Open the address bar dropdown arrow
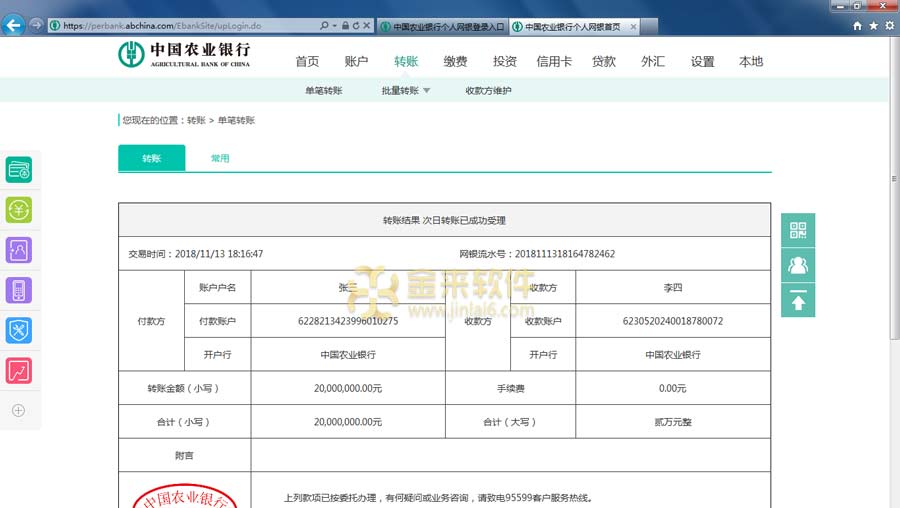This screenshot has width=900, height=508. [335, 26]
